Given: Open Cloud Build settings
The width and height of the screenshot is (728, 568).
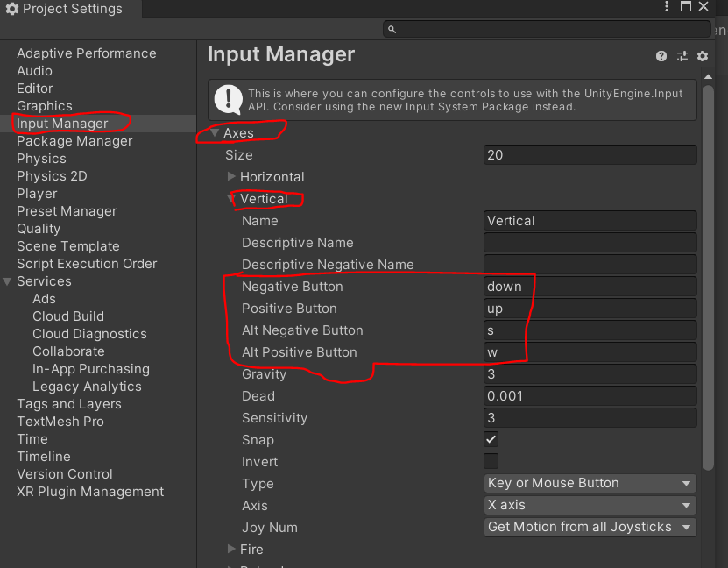Looking at the screenshot, I should pyautogui.click(x=68, y=316).
